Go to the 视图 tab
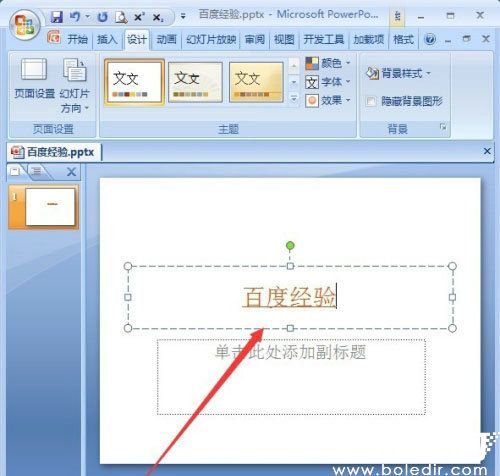Viewport: 500px width, 476px height. pos(284,39)
